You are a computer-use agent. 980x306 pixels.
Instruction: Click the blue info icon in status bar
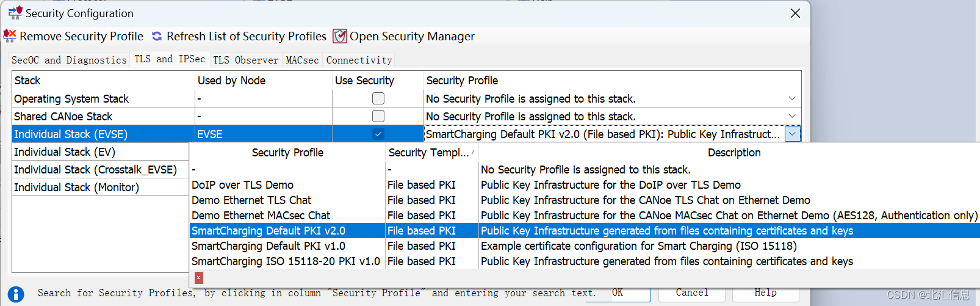click(16, 294)
